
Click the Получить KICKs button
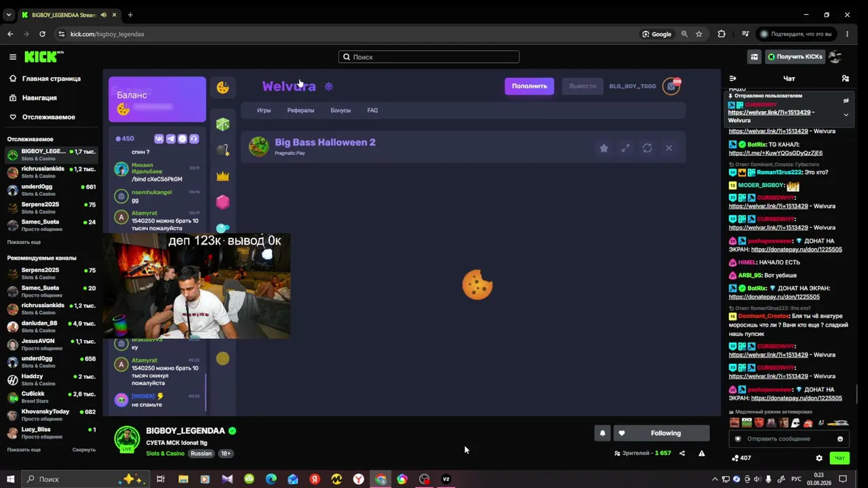[x=795, y=57]
